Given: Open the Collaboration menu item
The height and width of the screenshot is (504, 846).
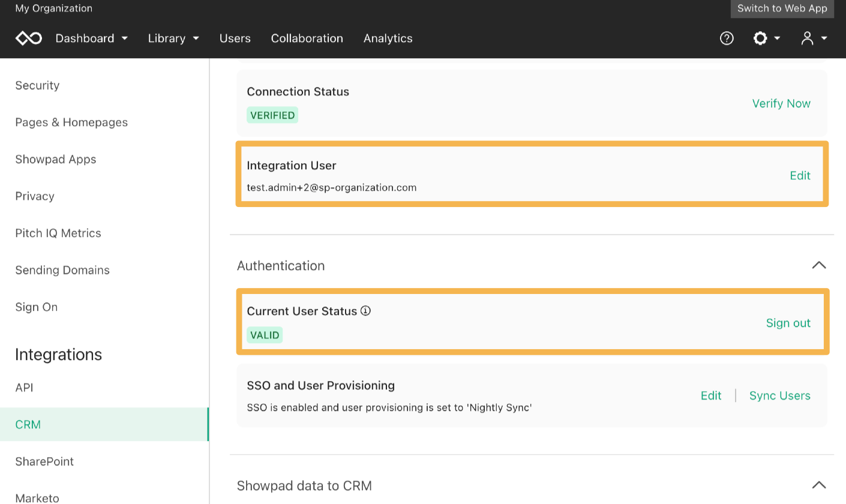Looking at the screenshot, I should (307, 38).
